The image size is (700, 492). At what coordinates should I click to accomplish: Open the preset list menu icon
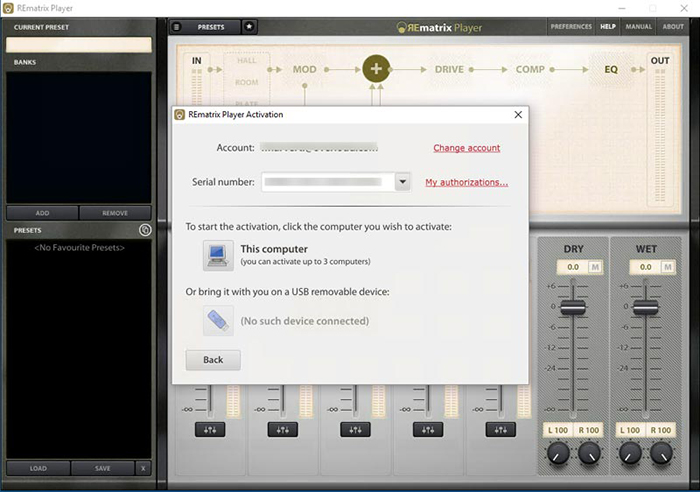pos(177,27)
